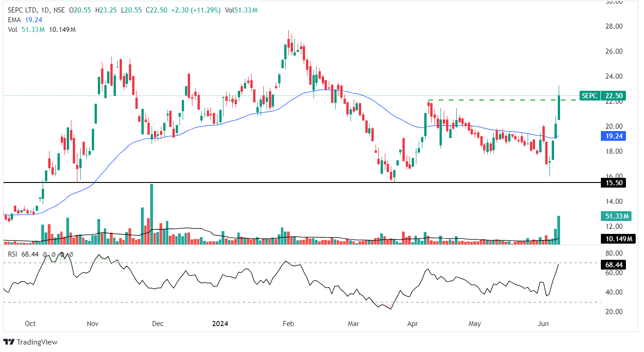Image resolution: width=644 pixels, height=352 pixels.
Task: Click the green 51.33M volume axis tag
Action: pos(616,216)
